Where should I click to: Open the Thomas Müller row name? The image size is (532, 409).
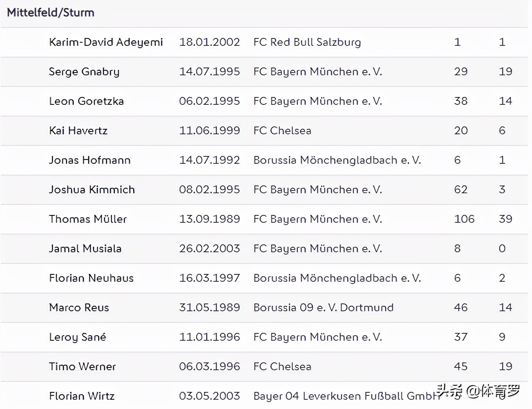88,219
